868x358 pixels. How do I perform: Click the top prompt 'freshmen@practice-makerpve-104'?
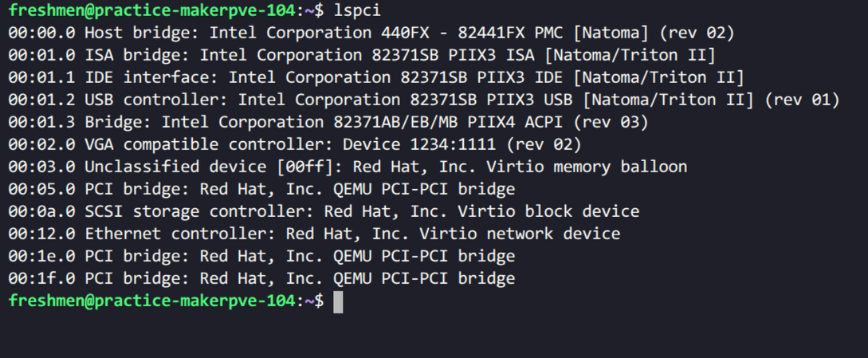pyautogui.click(x=151, y=10)
